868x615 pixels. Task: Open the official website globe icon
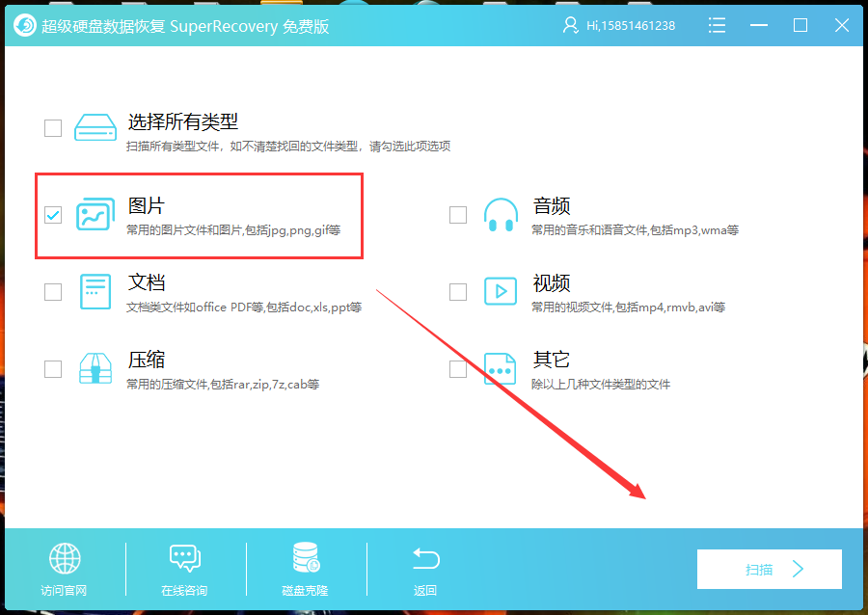(65, 558)
